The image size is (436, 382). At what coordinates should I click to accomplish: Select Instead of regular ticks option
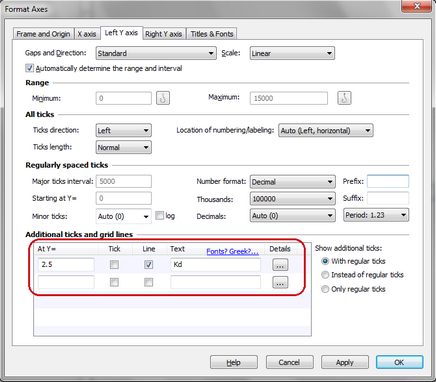click(325, 275)
